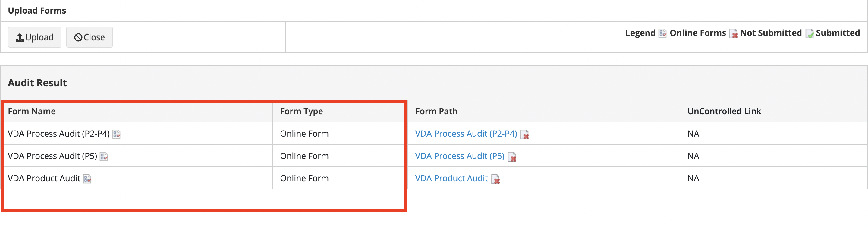This screenshot has height=228, width=868.
Task: Click the Submitted legend icon
Action: coord(809,33)
